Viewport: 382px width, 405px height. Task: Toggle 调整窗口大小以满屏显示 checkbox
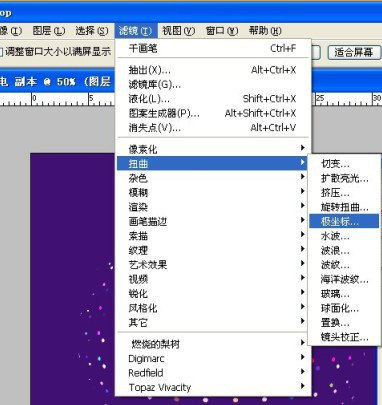pyautogui.click(x=1, y=52)
